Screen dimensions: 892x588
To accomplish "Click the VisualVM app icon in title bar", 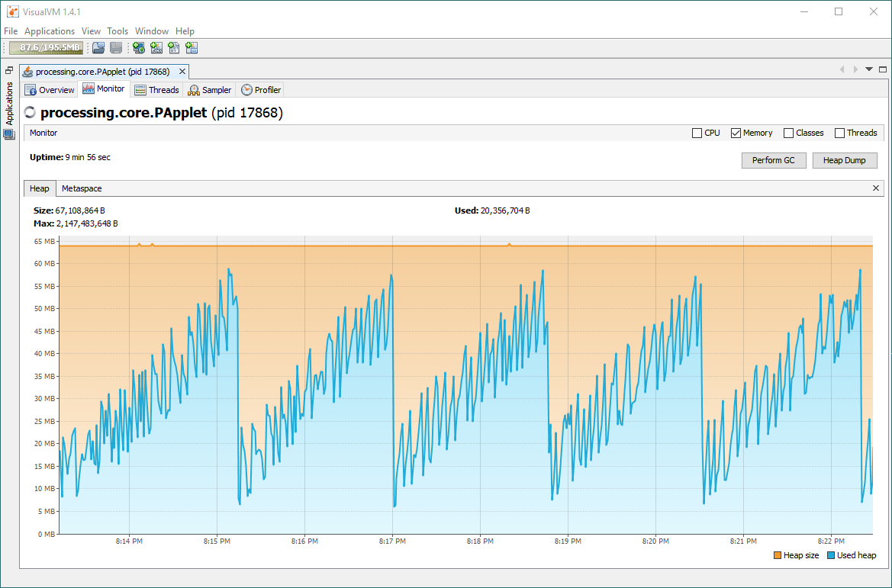I will coord(12,11).
